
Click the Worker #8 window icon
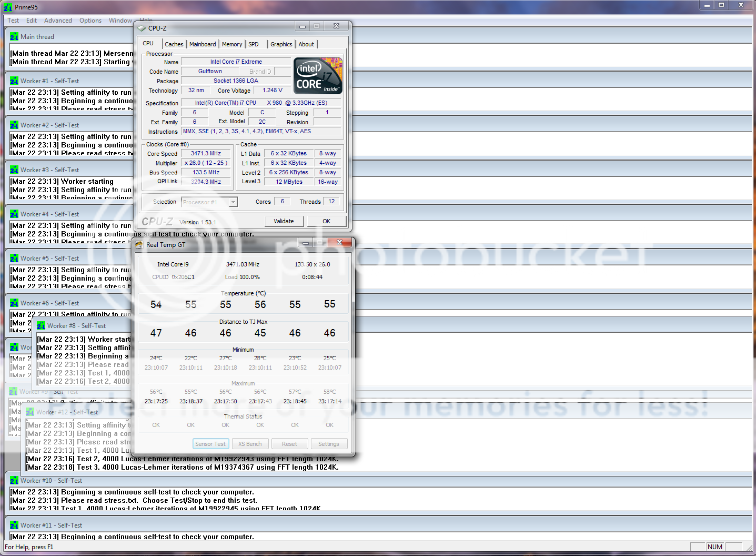[41, 325]
